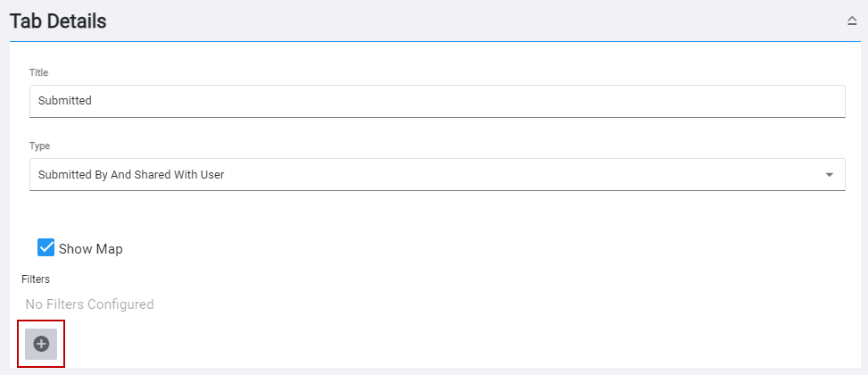The image size is (868, 375).
Task: Click the 'Submitted' text in Title field
Action: coord(65,101)
